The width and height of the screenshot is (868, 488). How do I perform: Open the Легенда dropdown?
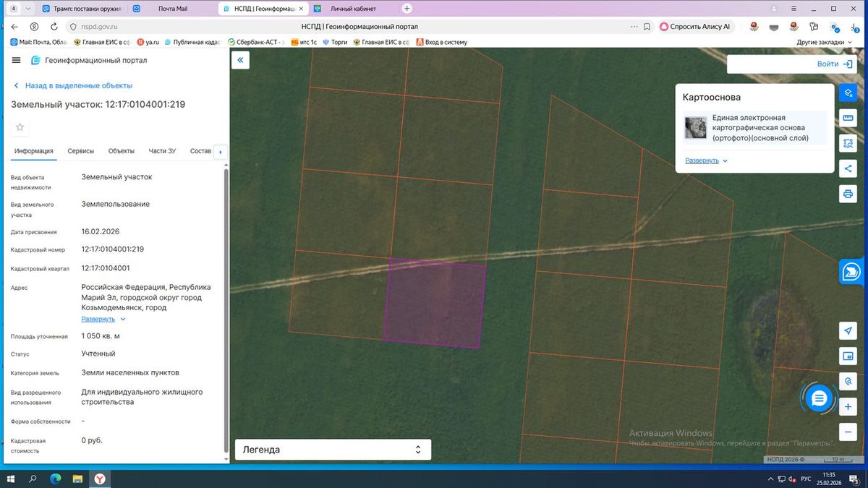[333, 450]
